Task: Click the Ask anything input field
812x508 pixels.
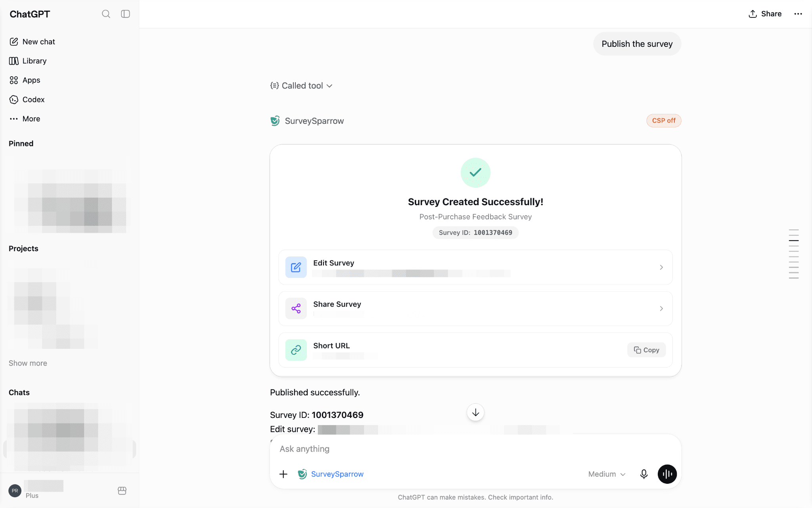Action: (x=475, y=449)
